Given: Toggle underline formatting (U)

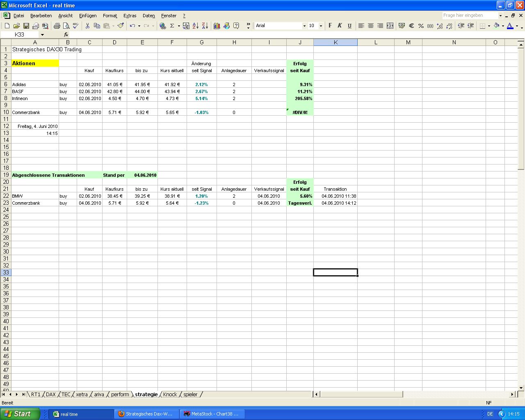Looking at the screenshot, I should (x=349, y=25).
